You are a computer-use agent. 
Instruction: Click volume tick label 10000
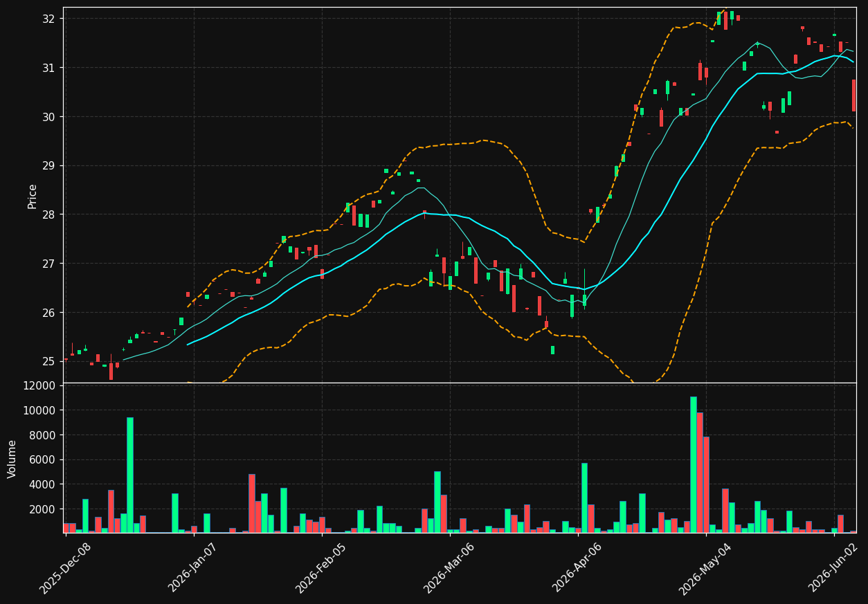point(39,410)
